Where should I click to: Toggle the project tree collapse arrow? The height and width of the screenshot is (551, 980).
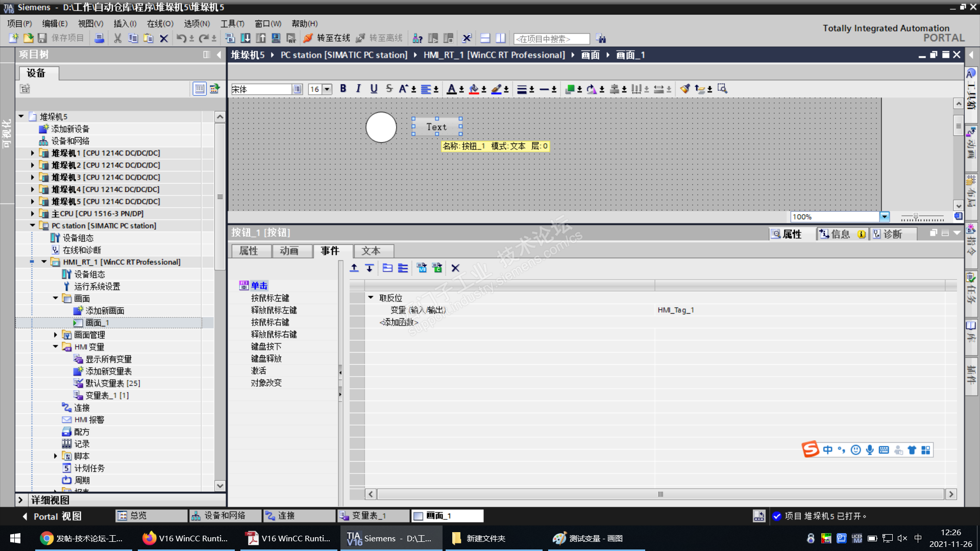tap(219, 55)
